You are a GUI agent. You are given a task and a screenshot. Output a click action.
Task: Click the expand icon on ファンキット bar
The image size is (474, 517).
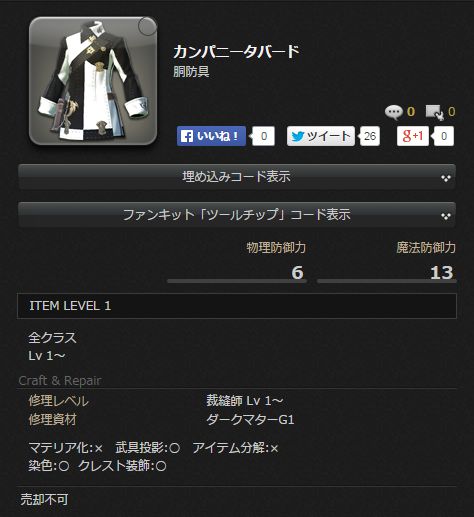tap(446, 216)
